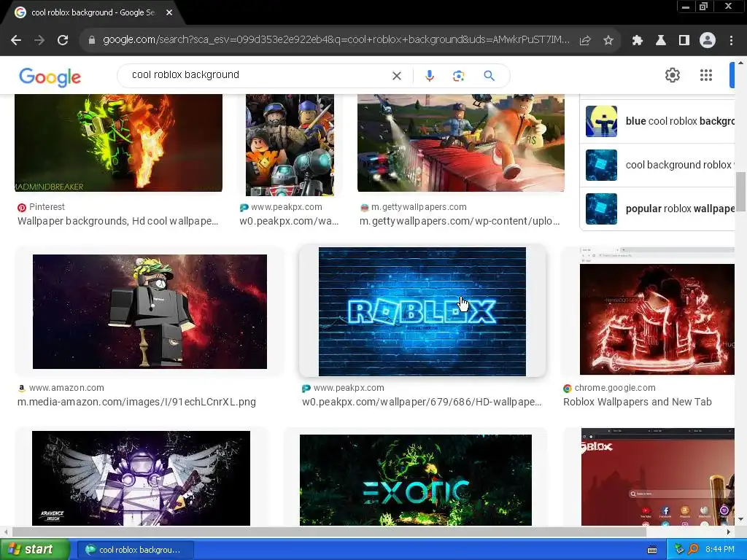Open the winged Roblox character image

(x=141, y=478)
